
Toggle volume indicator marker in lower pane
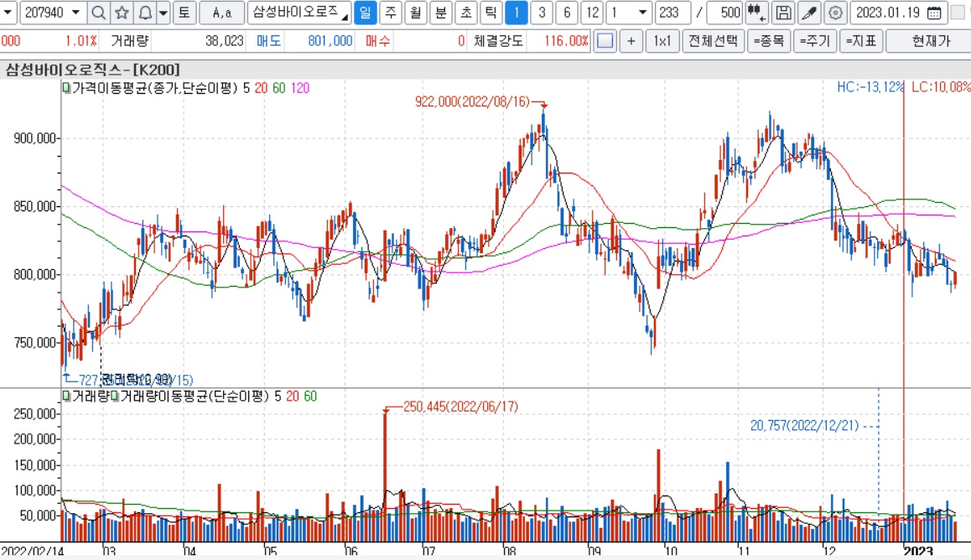[x=65, y=396]
